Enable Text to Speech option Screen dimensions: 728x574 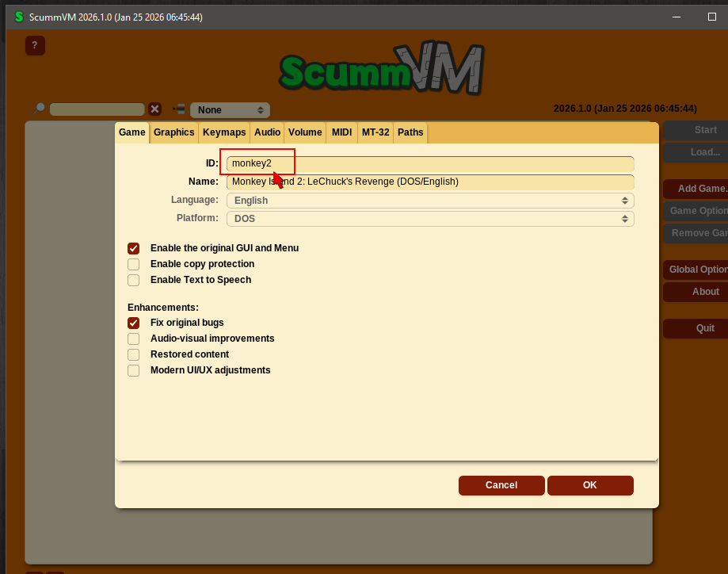(134, 280)
